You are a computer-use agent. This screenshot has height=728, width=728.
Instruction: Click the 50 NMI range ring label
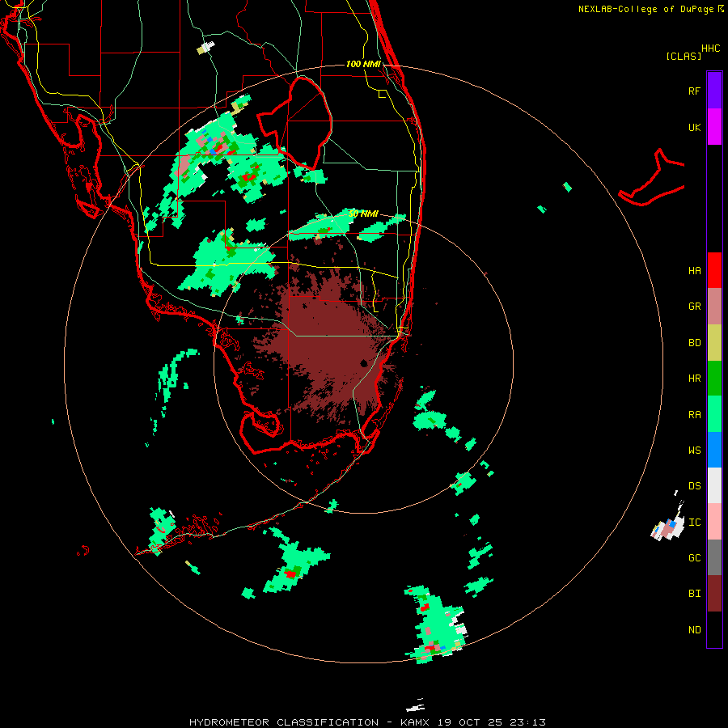point(363,214)
